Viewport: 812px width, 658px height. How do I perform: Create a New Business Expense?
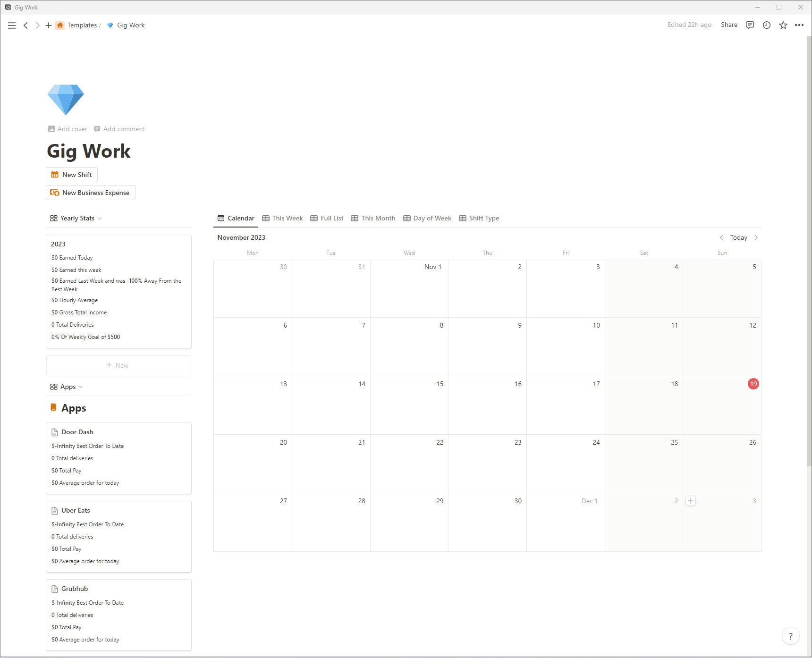90,193
